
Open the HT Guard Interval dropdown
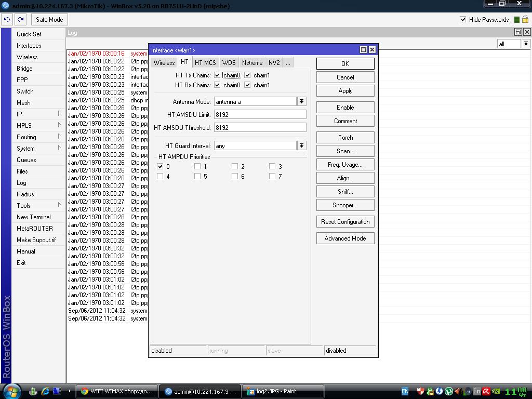[x=302, y=145]
